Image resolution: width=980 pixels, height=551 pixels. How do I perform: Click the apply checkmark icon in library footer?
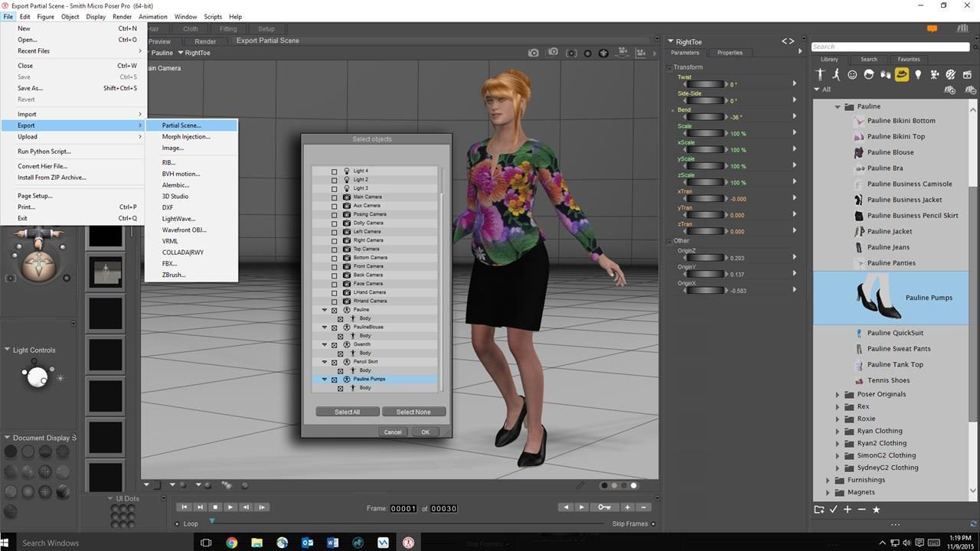point(833,509)
